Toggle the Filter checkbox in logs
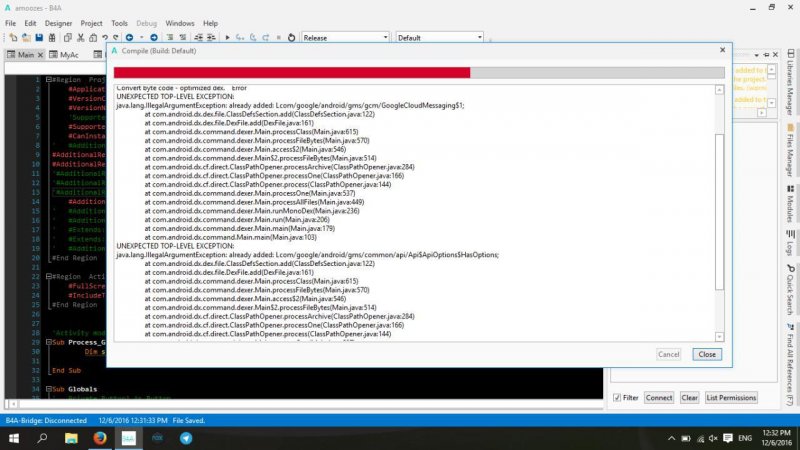The width and height of the screenshot is (800, 450). (x=617, y=398)
